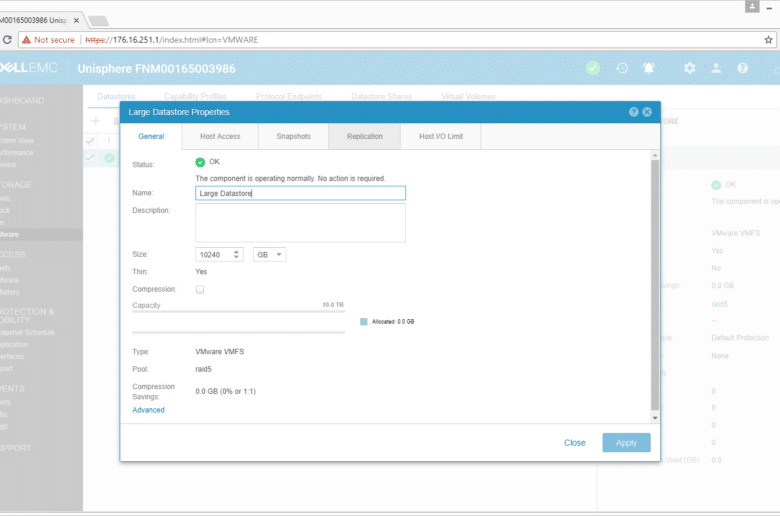The height and width of the screenshot is (516, 780).
Task: Click the Allocated blue legend swatch
Action: 364,322
